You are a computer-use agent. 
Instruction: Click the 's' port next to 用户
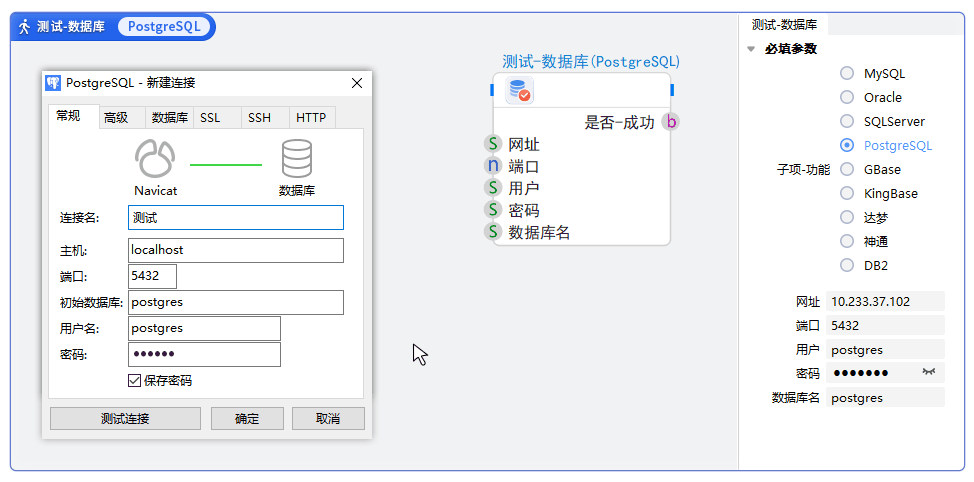[x=493, y=188]
